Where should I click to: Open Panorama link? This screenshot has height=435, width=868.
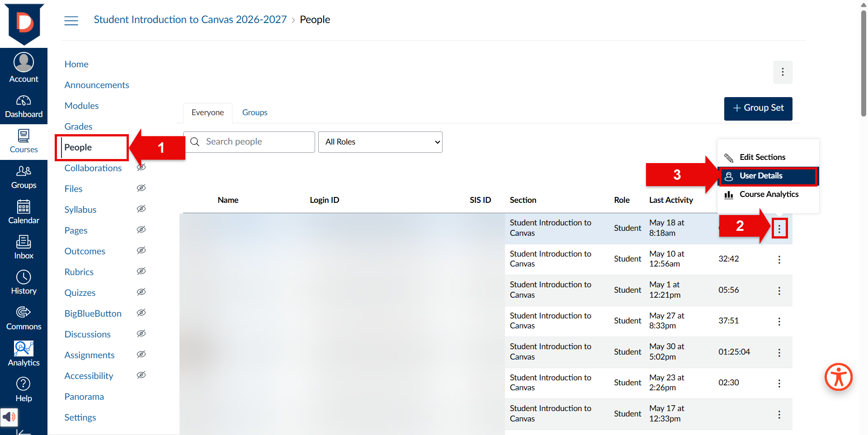pyautogui.click(x=84, y=397)
